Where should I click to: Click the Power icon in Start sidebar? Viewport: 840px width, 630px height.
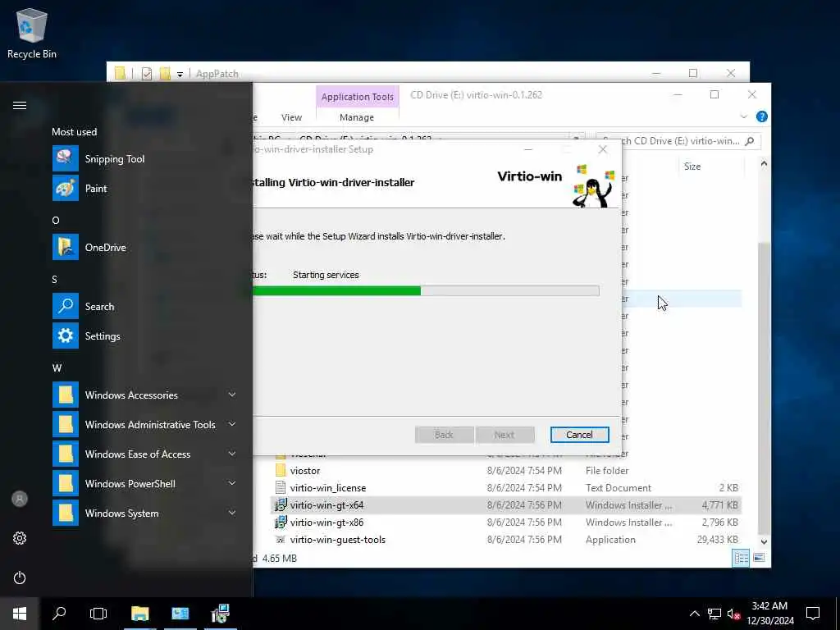(x=20, y=577)
